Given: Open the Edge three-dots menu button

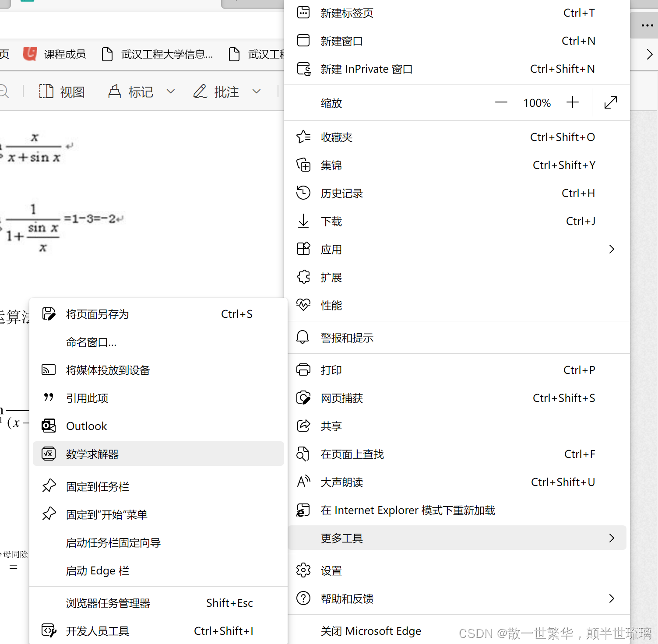Looking at the screenshot, I should (x=647, y=25).
